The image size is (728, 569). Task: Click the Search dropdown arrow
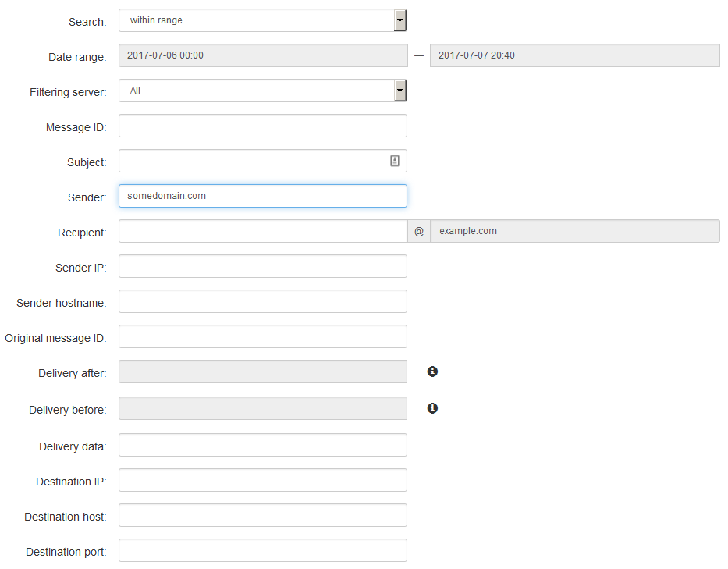pos(399,20)
